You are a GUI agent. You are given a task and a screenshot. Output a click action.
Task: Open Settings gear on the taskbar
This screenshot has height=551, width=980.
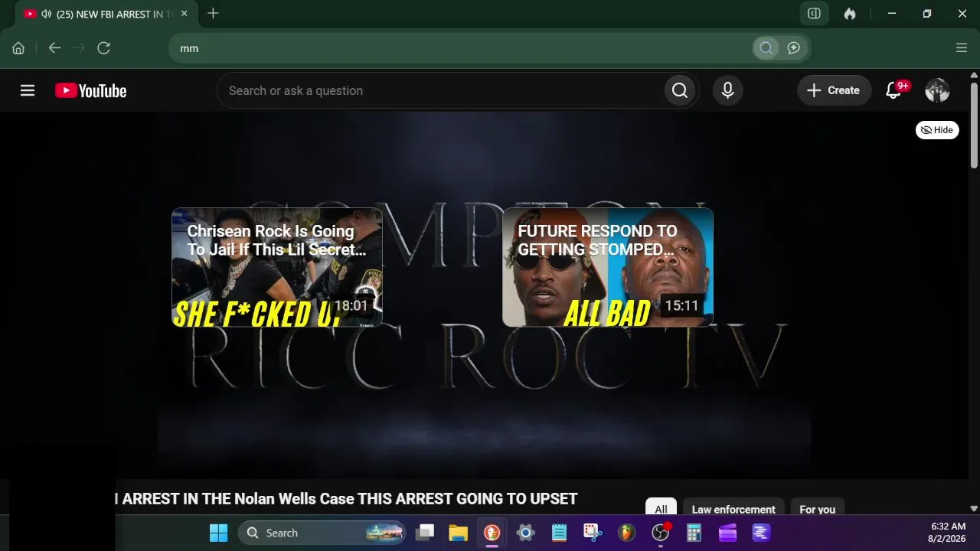[525, 533]
